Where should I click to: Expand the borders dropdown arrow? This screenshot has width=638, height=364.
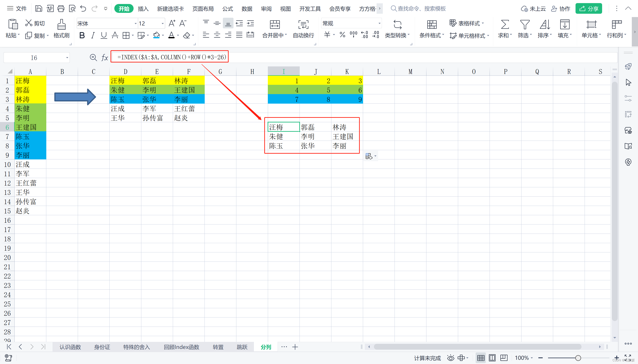pyautogui.click(x=133, y=35)
